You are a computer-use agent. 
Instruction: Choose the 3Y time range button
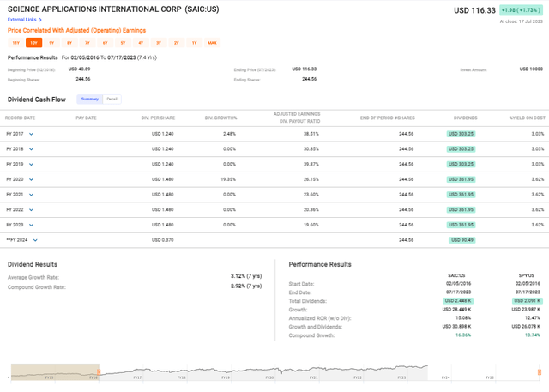159,43
